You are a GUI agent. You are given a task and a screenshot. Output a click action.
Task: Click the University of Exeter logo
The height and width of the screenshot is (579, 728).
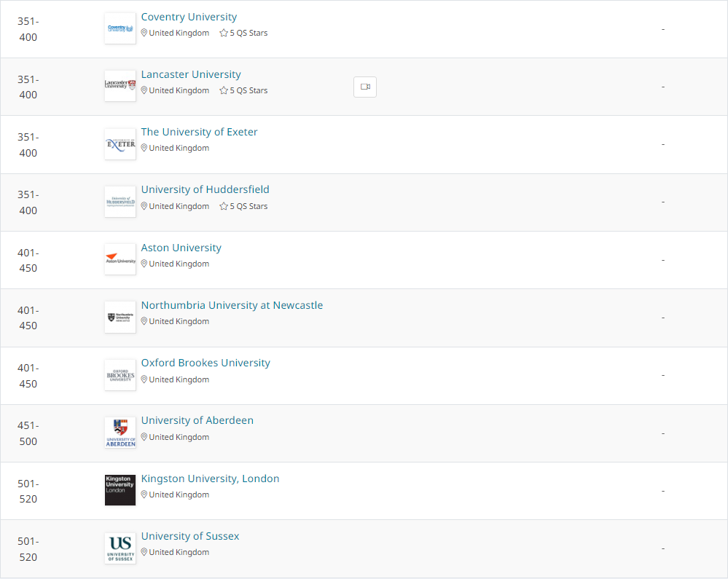tap(120, 144)
